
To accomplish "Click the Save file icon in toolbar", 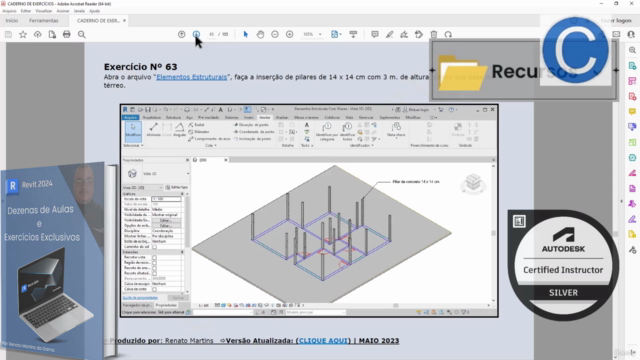I will coord(8,35).
